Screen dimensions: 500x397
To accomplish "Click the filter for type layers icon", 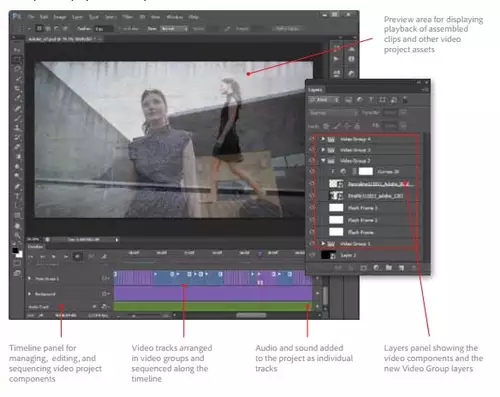I will pos(371,100).
